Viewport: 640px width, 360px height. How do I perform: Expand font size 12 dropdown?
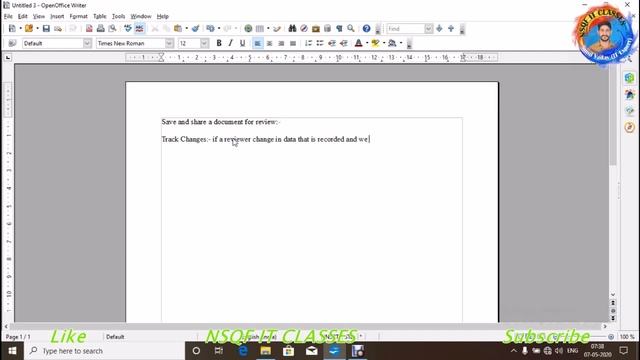click(x=204, y=43)
